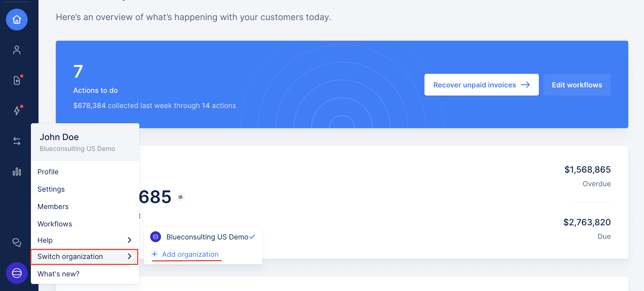The height and width of the screenshot is (291, 644).
Task: Open the customers person icon in sidebar
Action: tap(17, 50)
